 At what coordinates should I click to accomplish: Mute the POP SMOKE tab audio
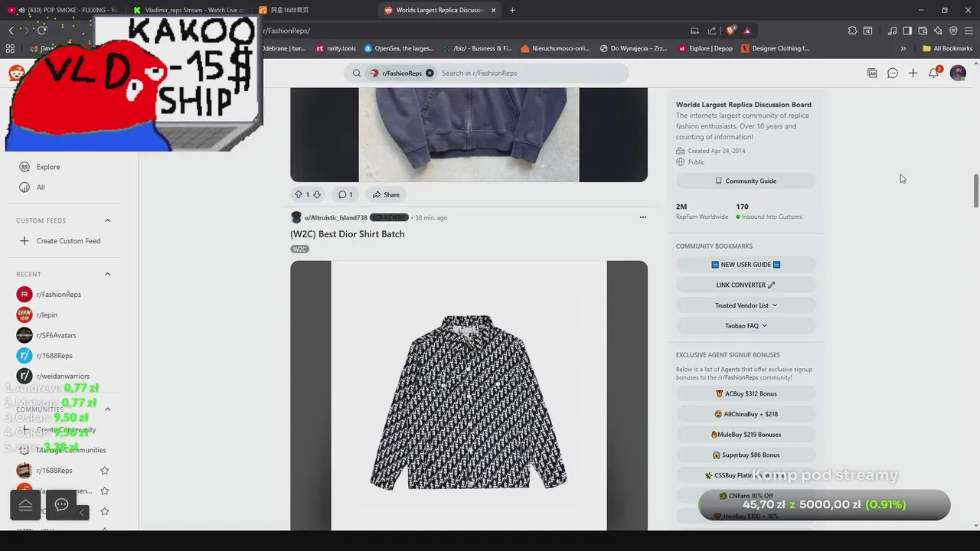(x=21, y=10)
